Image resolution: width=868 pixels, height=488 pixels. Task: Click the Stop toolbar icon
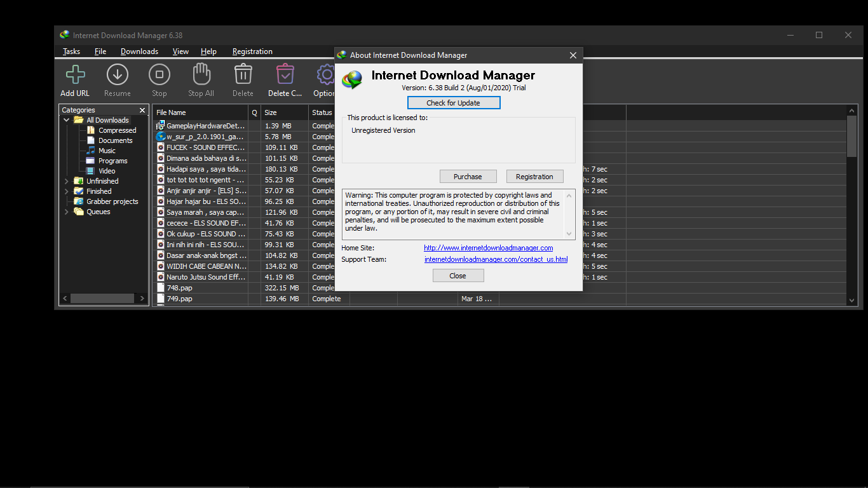point(159,75)
